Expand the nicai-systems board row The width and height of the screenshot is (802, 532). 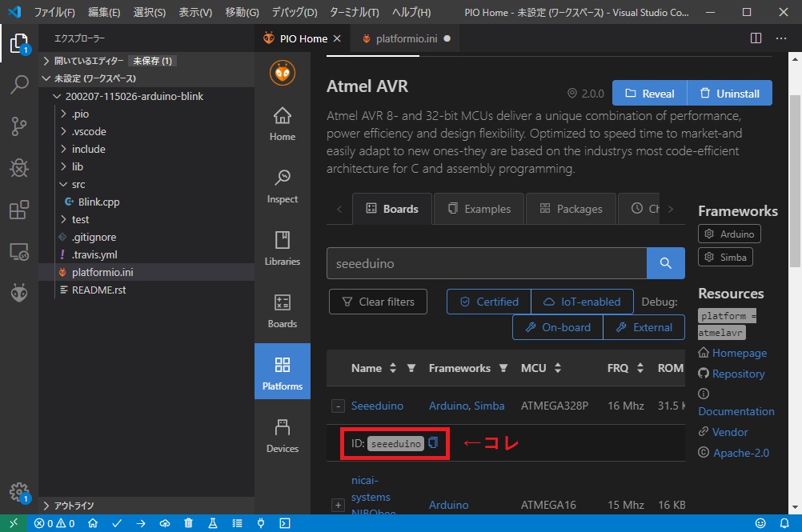[x=338, y=505]
